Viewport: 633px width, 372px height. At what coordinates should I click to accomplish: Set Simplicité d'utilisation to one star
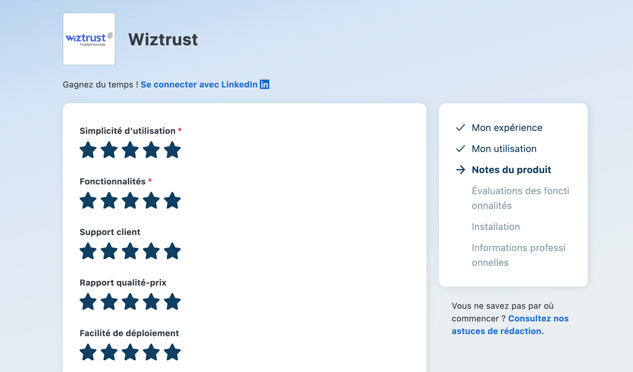click(88, 150)
